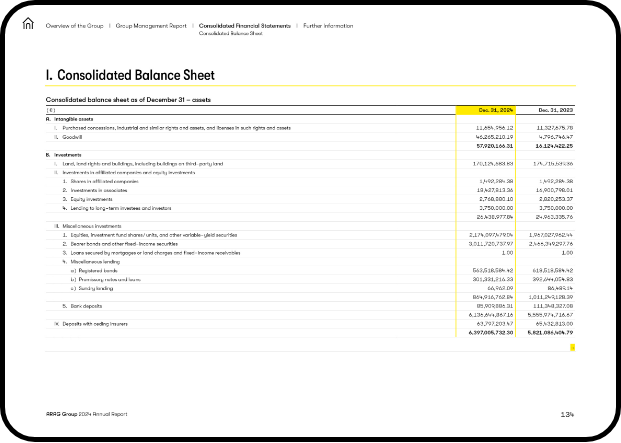
Task: Go to Group Management Report section
Action: [151, 25]
